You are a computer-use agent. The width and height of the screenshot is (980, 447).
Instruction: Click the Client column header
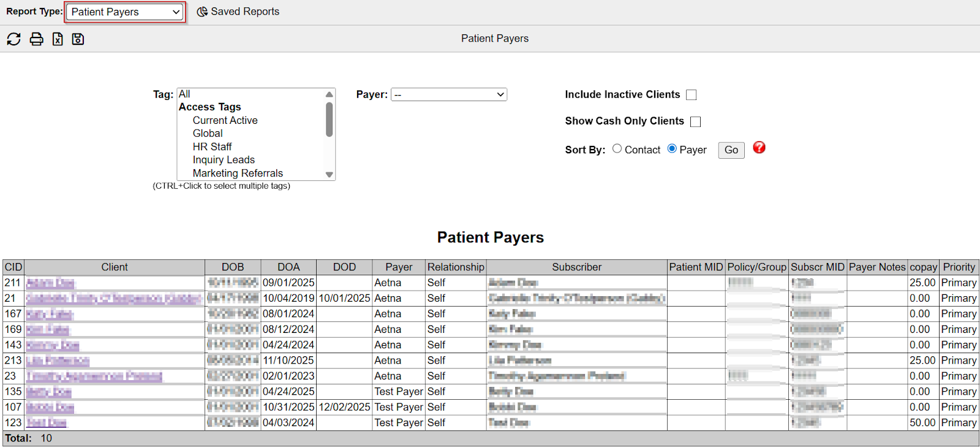pos(115,267)
